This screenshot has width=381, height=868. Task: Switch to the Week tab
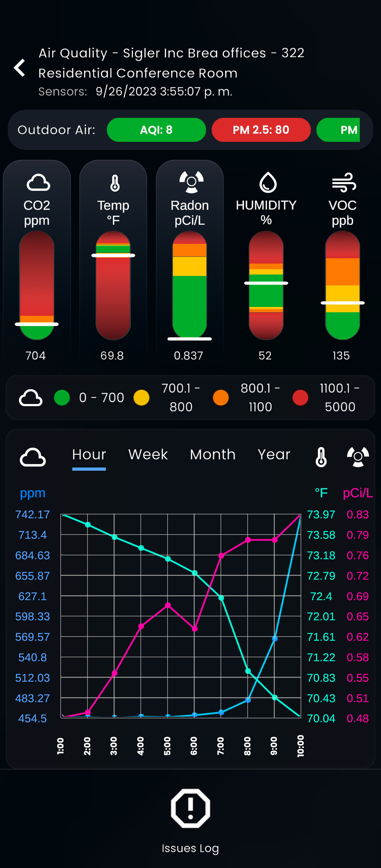(x=148, y=454)
